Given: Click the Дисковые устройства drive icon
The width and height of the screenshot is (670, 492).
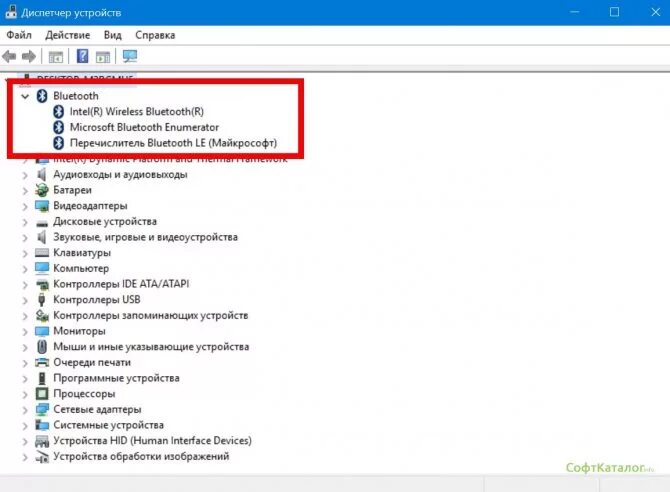Looking at the screenshot, I should click(42, 223).
